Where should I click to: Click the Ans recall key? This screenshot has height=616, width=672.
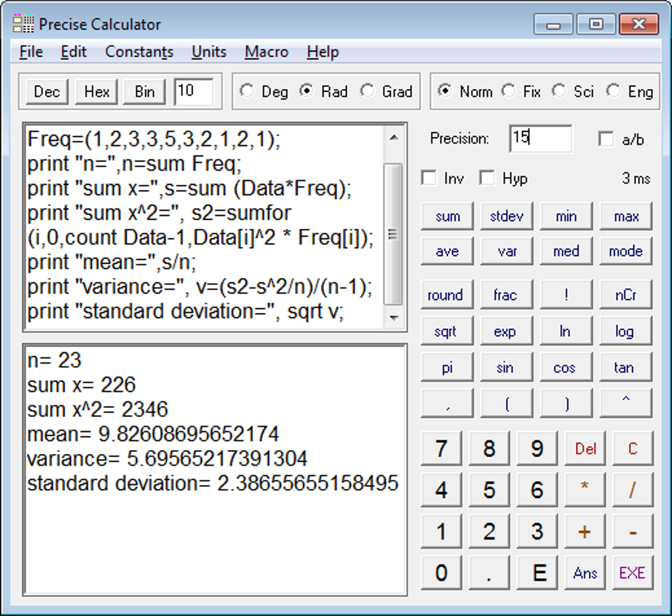pos(584,572)
